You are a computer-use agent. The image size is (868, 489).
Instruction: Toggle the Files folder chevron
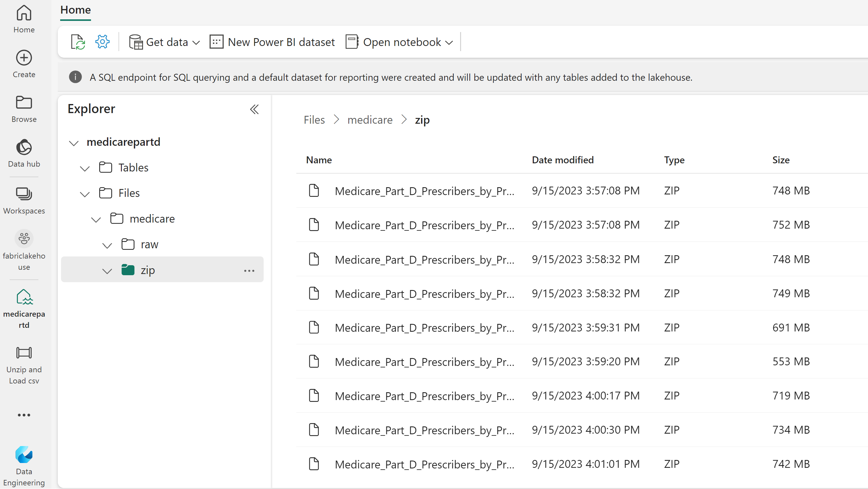click(x=85, y=194)
